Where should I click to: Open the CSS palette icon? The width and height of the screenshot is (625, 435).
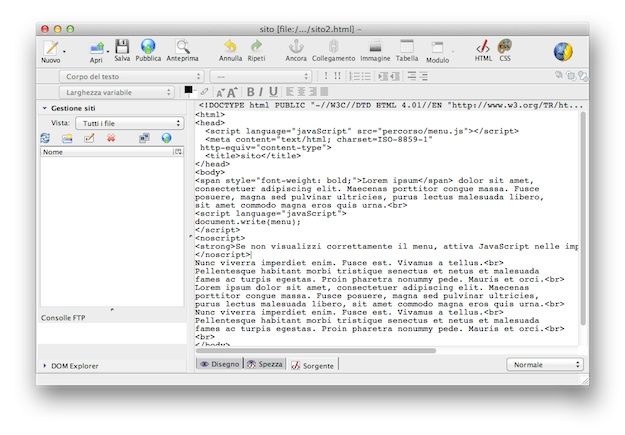tap(505, 46)
